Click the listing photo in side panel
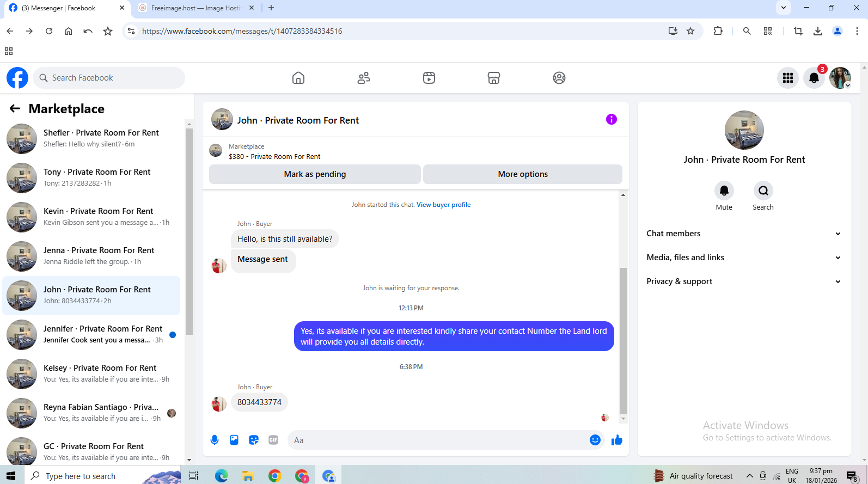 pos(744,130)
